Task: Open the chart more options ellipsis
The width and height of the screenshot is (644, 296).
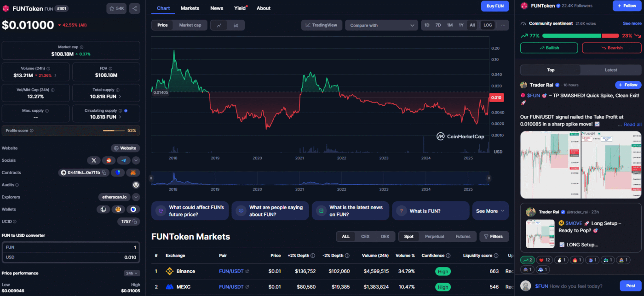Action: [503, 25]
